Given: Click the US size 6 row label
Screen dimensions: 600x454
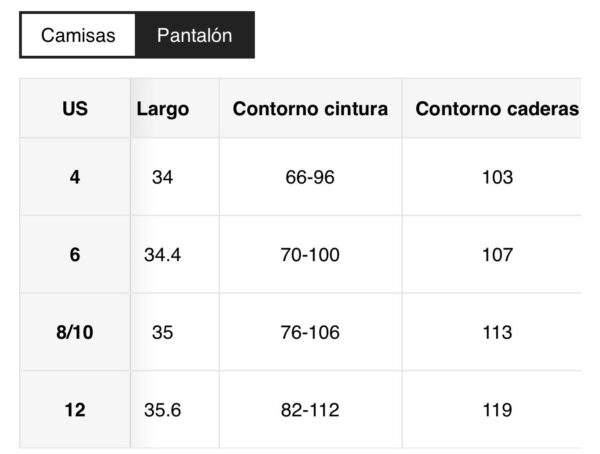Looking at the screenshot, I should 75,255.
